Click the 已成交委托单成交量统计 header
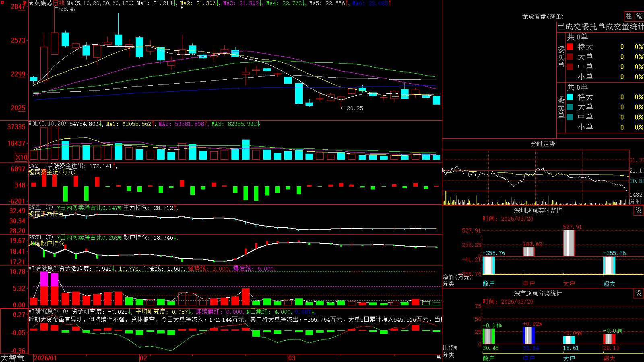Screen dimensions: 644x362 coord(601,27)
